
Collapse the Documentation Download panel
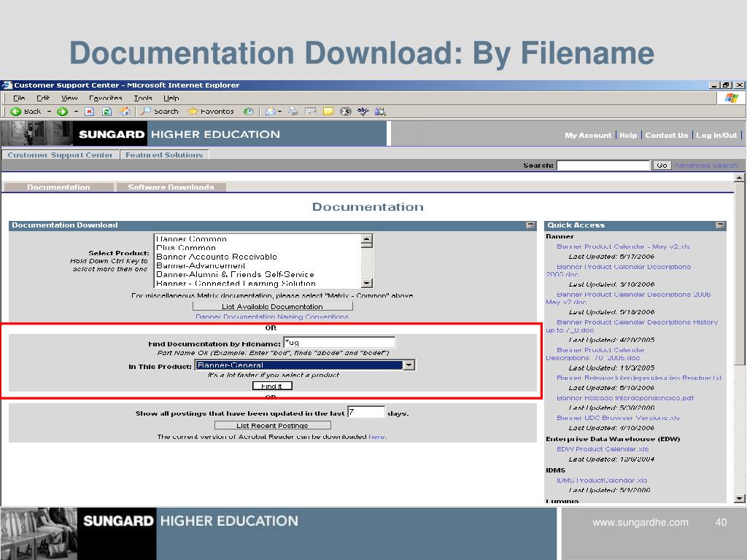pos(530,225)
